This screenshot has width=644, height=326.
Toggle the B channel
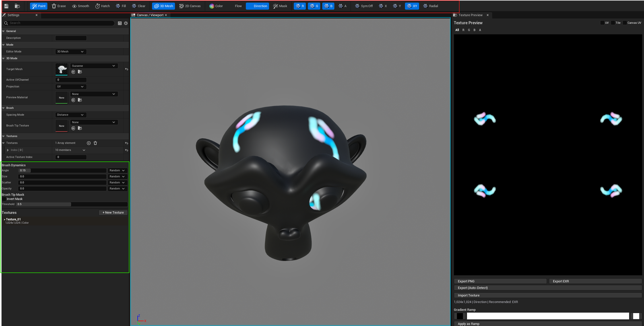pos(328,6)
